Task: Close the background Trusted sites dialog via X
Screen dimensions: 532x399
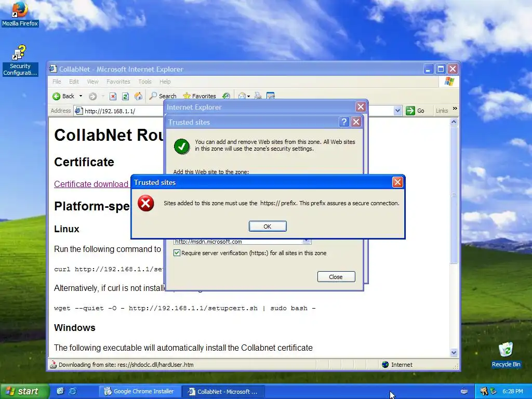Action: (x=356, y=122)
